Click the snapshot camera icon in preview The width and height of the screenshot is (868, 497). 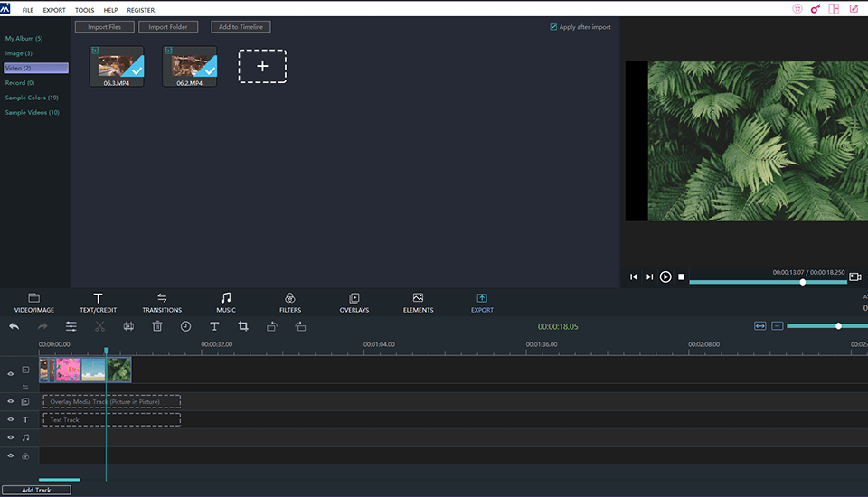(x=855, y=277)
